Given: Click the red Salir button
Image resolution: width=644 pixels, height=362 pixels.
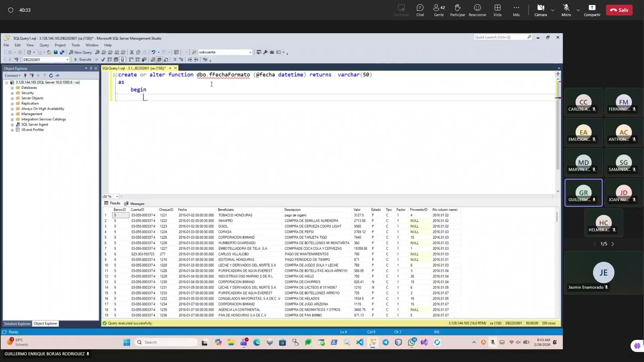Looking at the screenshot, I should pyautogui.click(x=619, y=10).
